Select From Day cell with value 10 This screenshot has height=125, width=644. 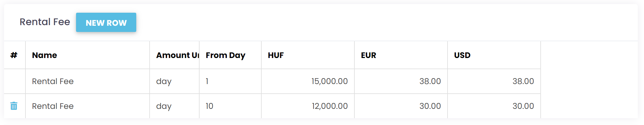coord(230,106)
